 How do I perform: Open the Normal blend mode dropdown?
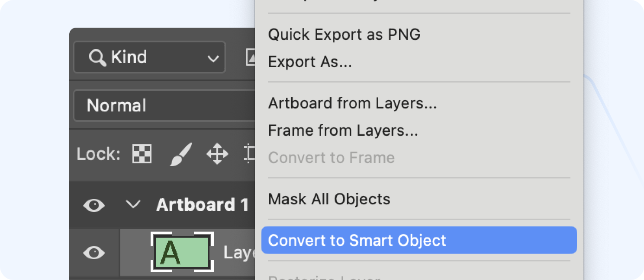click(x=164, y=105)
